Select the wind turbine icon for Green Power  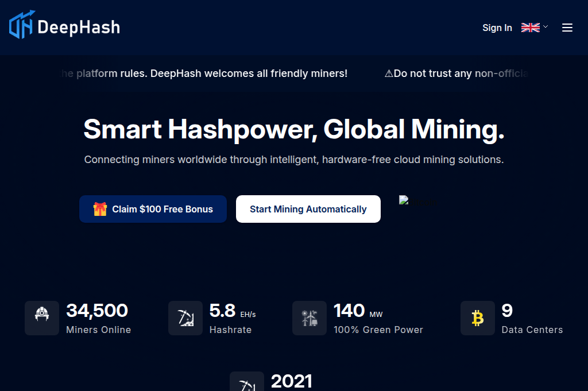coord(309,318)
